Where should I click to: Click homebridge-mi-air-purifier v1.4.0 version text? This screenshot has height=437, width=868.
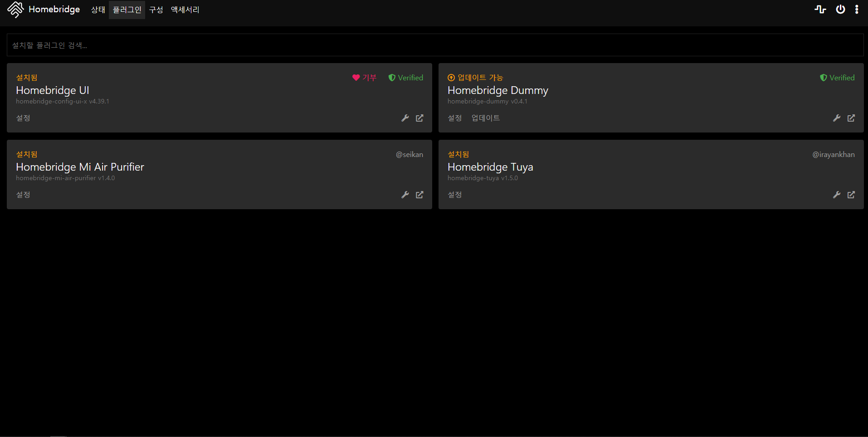click(x=65, y=178)
